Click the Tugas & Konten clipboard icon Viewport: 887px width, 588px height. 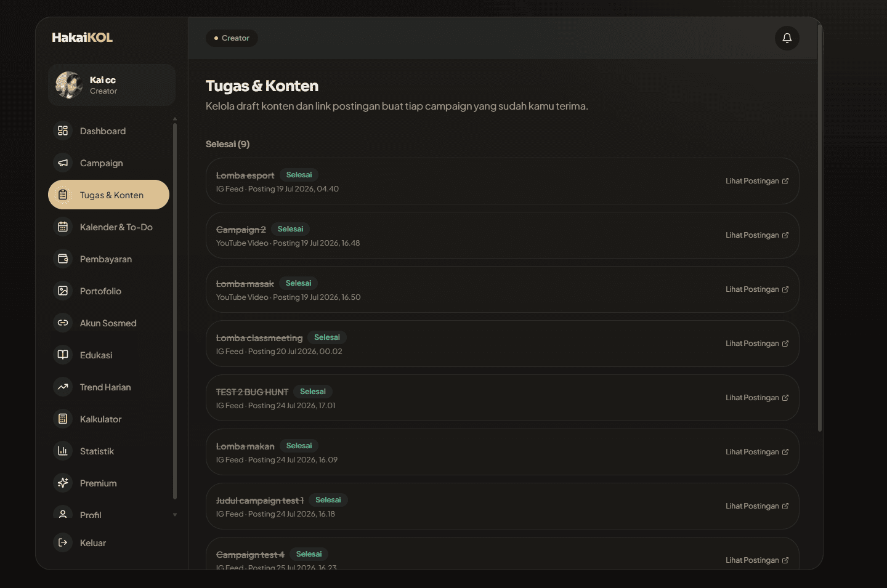tap(63, 195)
